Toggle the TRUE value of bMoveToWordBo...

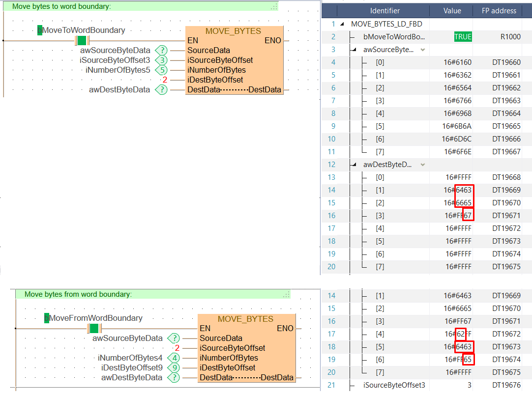pos(462,37)
